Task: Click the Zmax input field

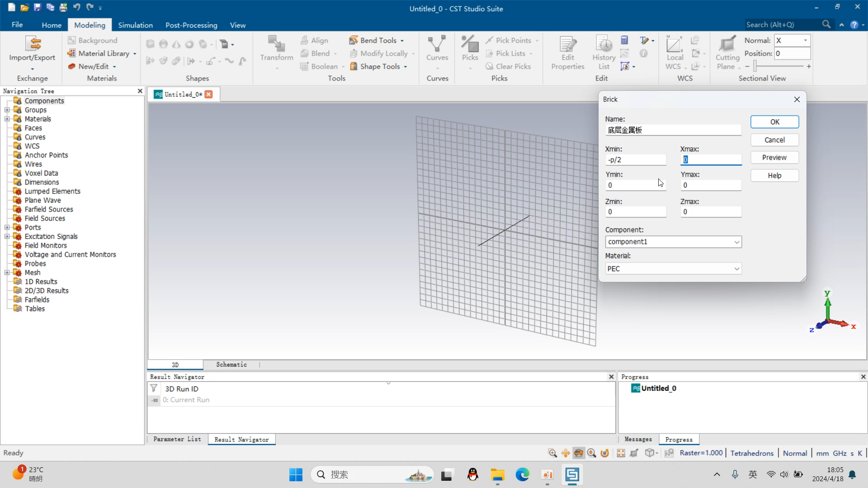Action: point(710,212)
